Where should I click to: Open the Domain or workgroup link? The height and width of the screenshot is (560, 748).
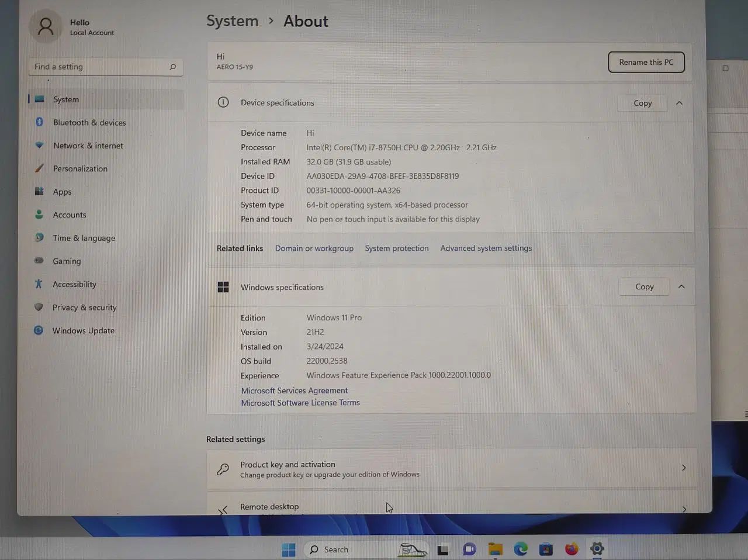pos(314,248)
